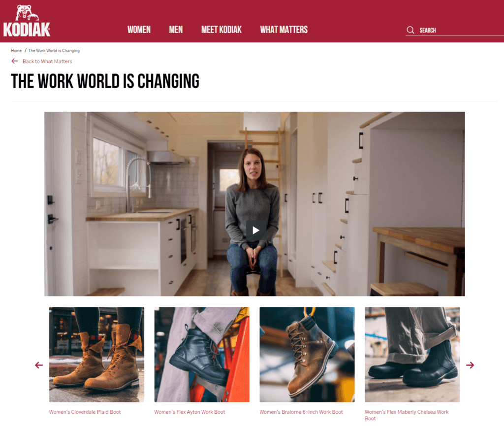Go to Home breadcrumb link
The width and height of the screenshot is (504, 428).
click(16, 51)
